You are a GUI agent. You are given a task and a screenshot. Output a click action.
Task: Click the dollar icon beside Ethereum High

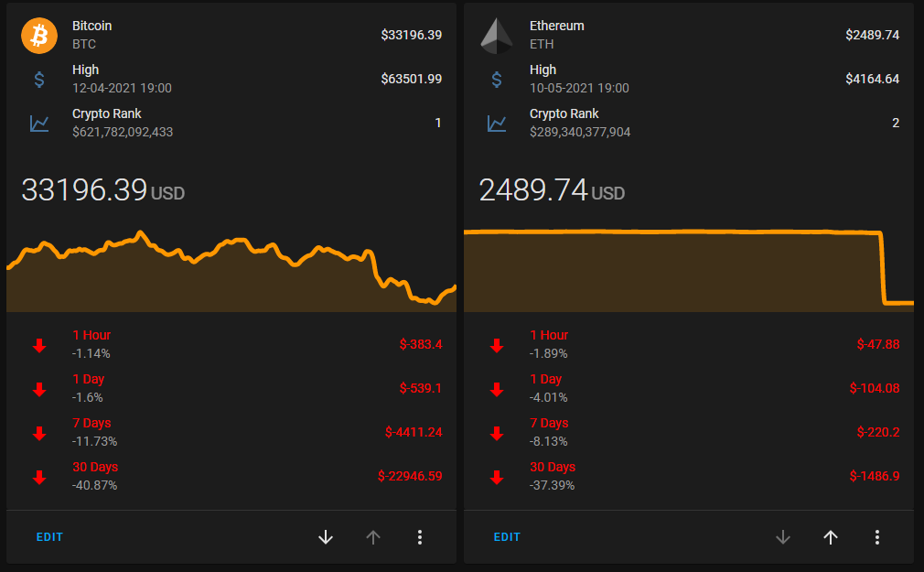pyautogui.click(x=497, y=79)
